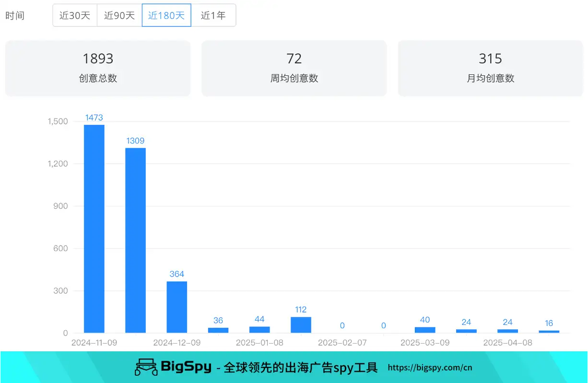Select the 近30天 time range

point(75,15)
